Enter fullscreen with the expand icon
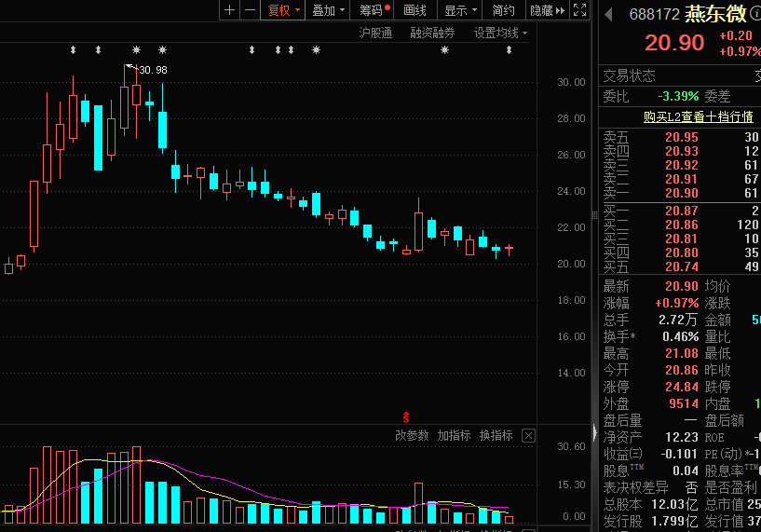This screenshot has width=761, height=532. pos(579,10)
